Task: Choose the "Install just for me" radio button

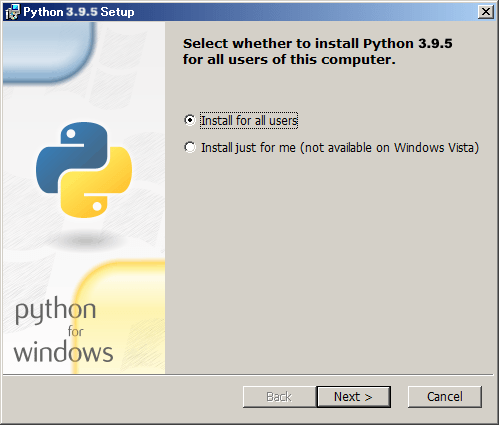Action: click(x=190, y=147)
